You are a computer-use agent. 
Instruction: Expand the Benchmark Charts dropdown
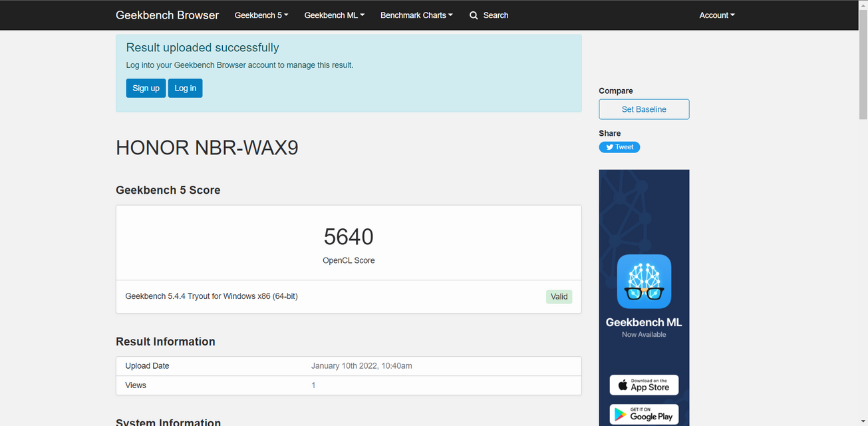416,15
